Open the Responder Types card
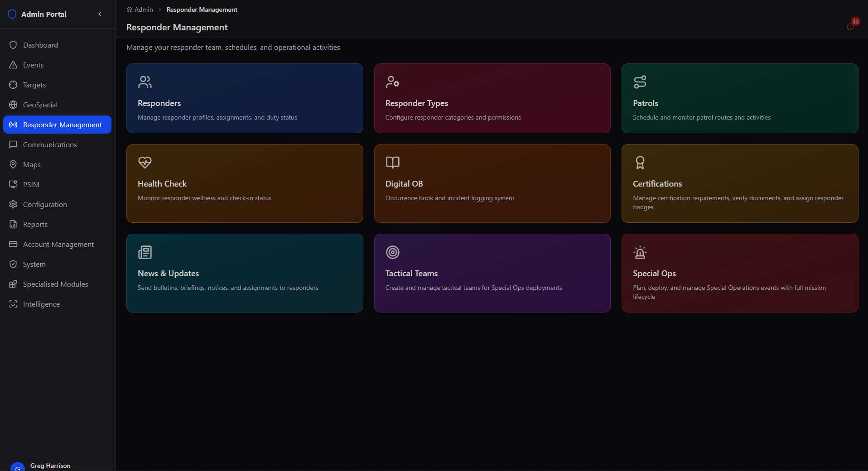This screenshot has height=471, width=868. pos(492,98)
